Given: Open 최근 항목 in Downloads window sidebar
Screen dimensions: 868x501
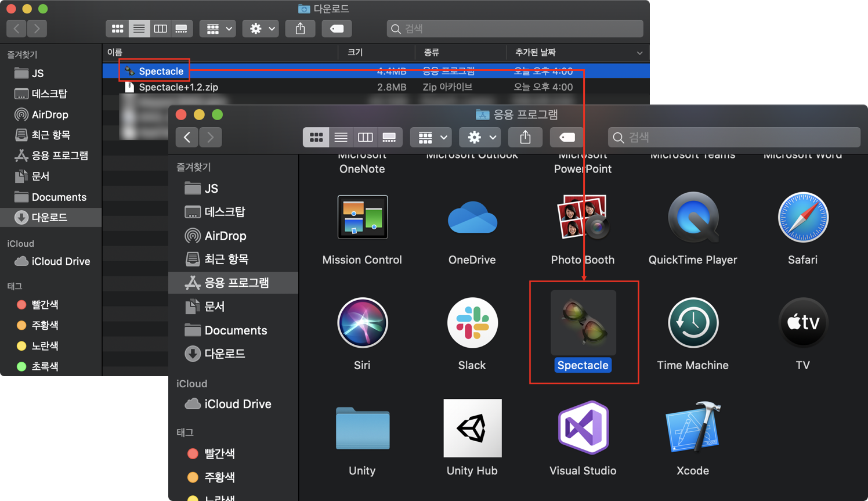Looking at the screenshot, I should tap(51, 135).
